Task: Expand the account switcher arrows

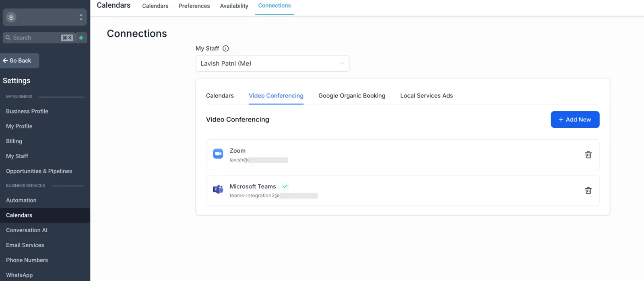Action: point(81,17)
